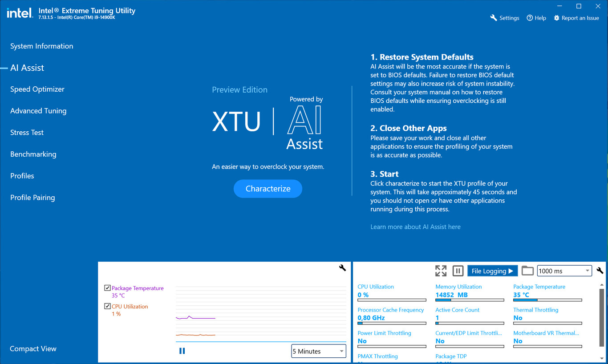Image resolution: width=608 pixels, height=364 pixels.
Task: Open the log file folder
Action: tap(527, 271)
